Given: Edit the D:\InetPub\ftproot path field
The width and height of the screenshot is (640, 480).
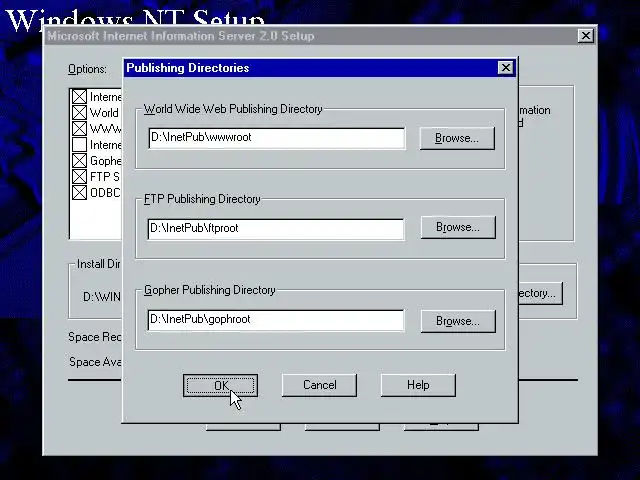Looking at the screenshot, I should (276, 229).
